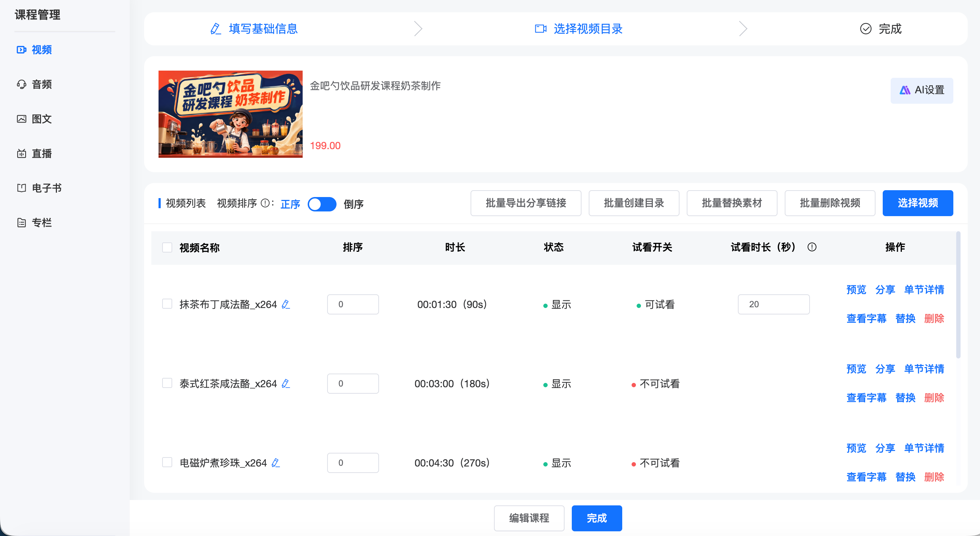This screenshot has height=536, width=980.
Task: Click the headphone icon for 音频
Action: (21, 84)
